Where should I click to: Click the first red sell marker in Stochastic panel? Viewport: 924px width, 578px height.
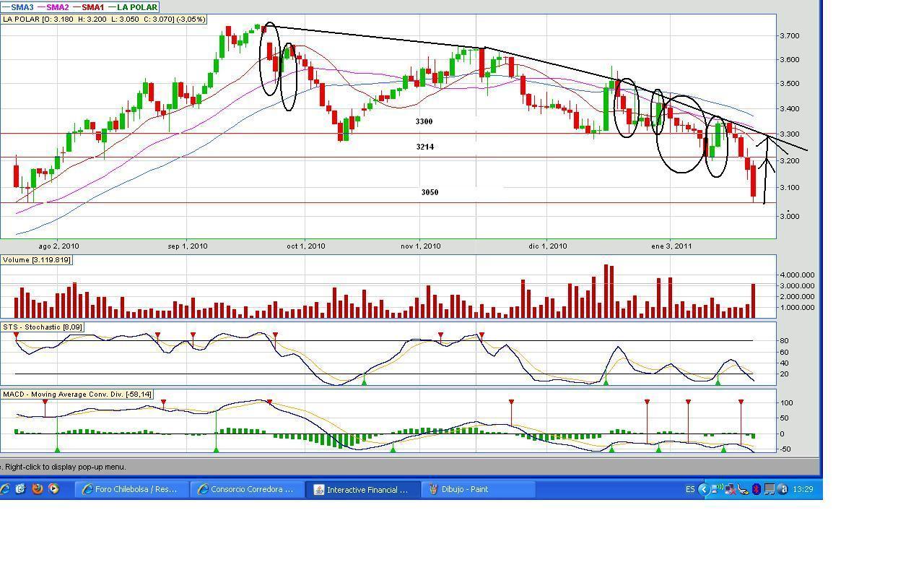(x=16, y=335)
